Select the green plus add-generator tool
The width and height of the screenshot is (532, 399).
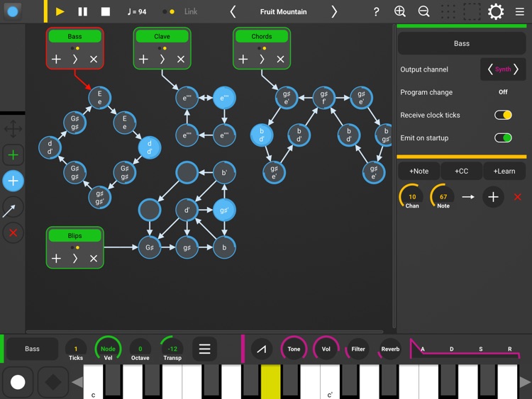pyautogui.click(x=13, y=155)
